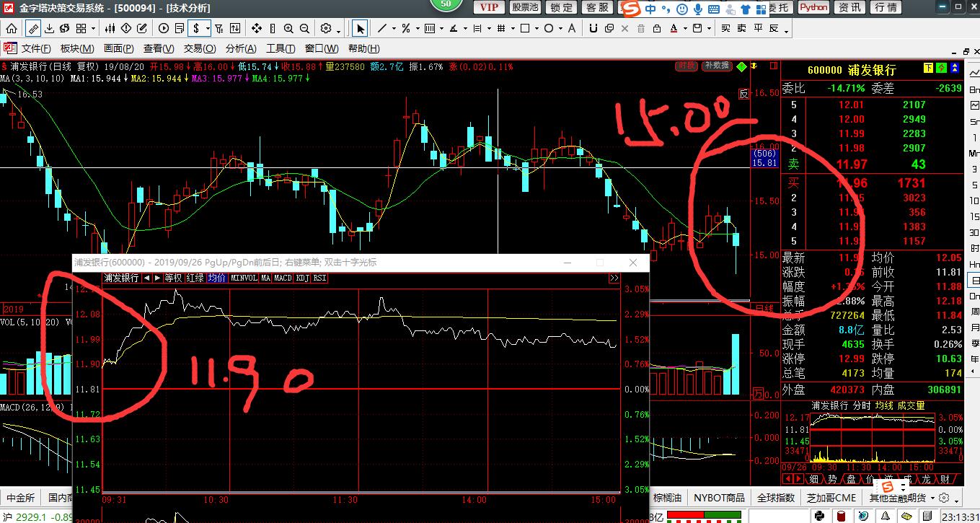Expand the font color dropdown arrow

(x=686, y=28)
